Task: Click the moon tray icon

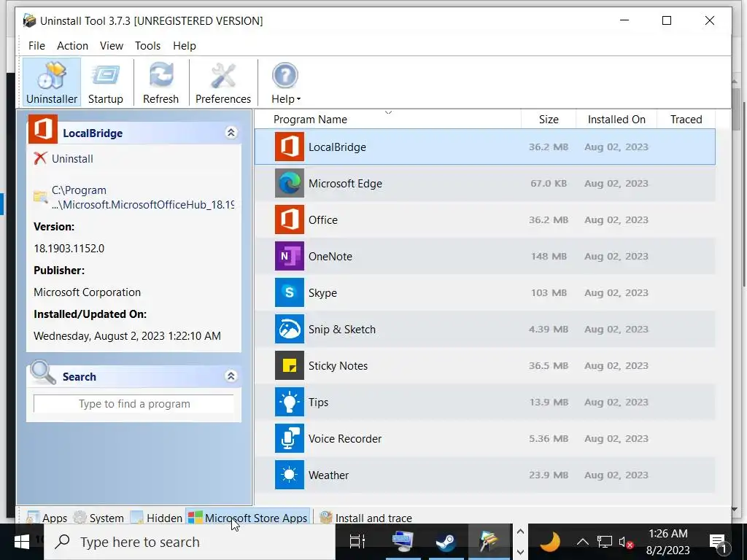Action: [x=550, y=542]
